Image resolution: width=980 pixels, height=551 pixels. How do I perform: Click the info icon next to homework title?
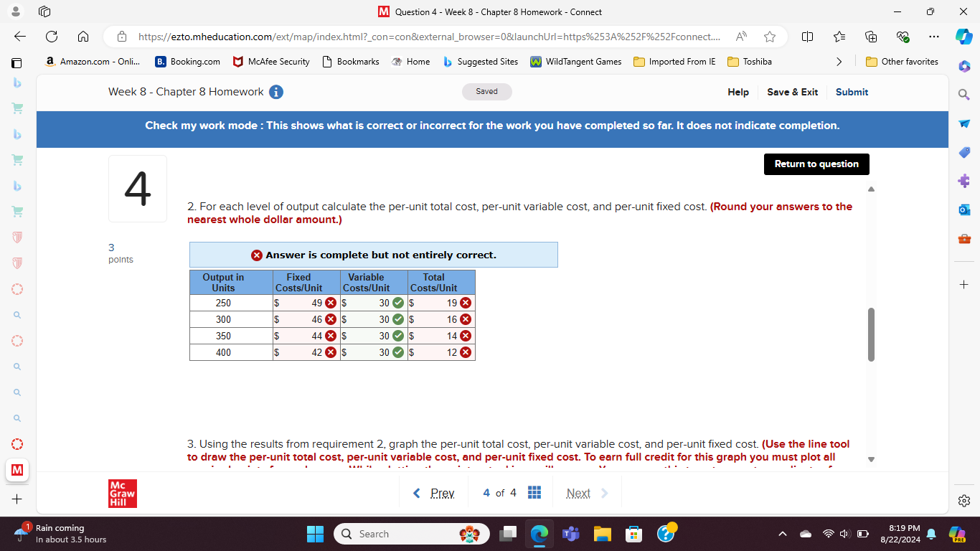(276, 92)
